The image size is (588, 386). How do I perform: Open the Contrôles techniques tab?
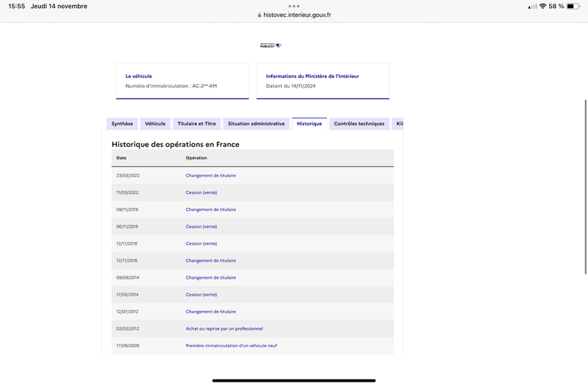(359, 124)
